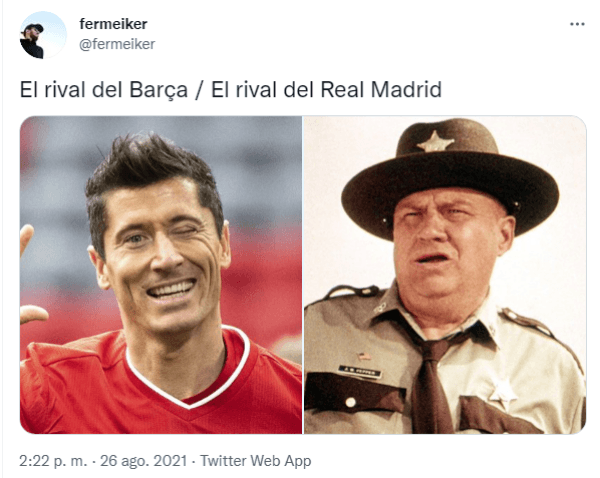
Task: Open the Twitter Web App source link
Action: 256,460
